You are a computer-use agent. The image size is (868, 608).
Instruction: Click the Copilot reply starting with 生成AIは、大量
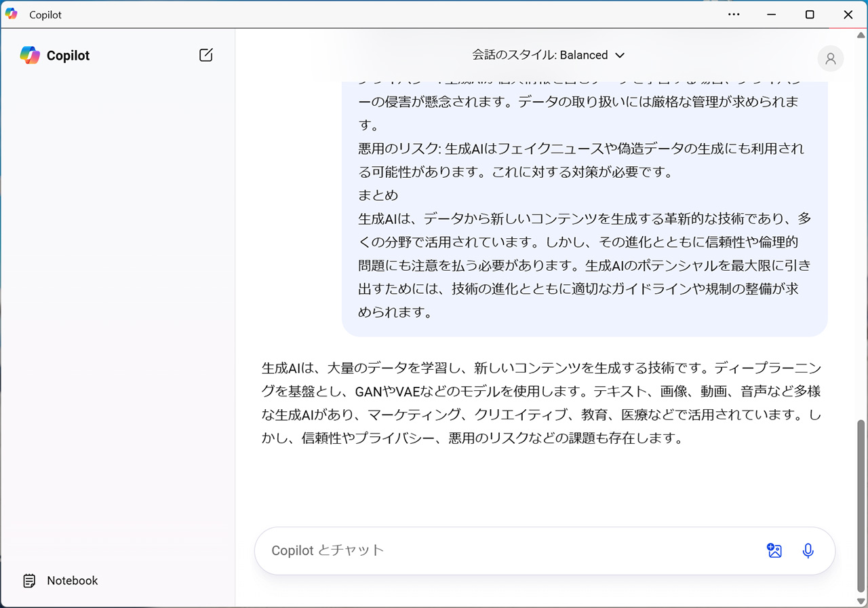tap(541, 403)
